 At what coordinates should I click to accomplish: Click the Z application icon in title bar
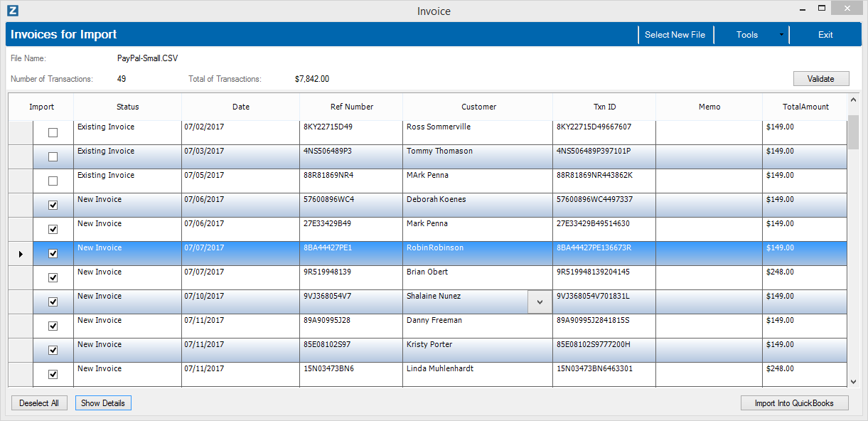[12, 11]
